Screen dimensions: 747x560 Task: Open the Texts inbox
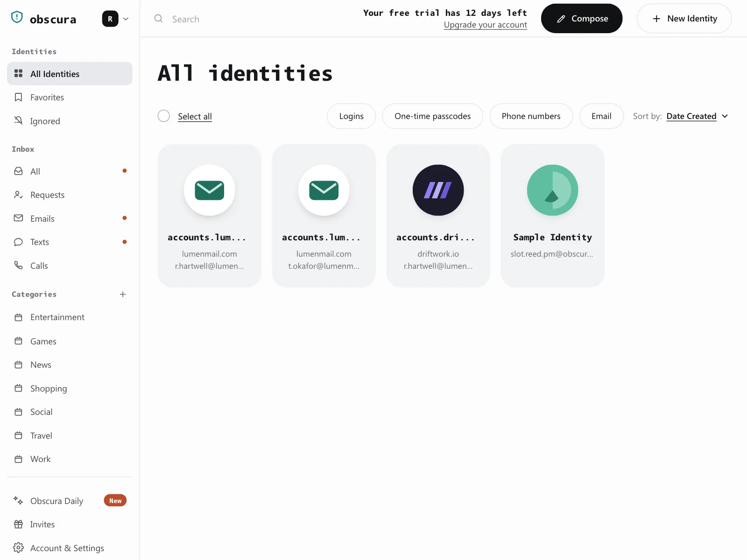(70, 242)
